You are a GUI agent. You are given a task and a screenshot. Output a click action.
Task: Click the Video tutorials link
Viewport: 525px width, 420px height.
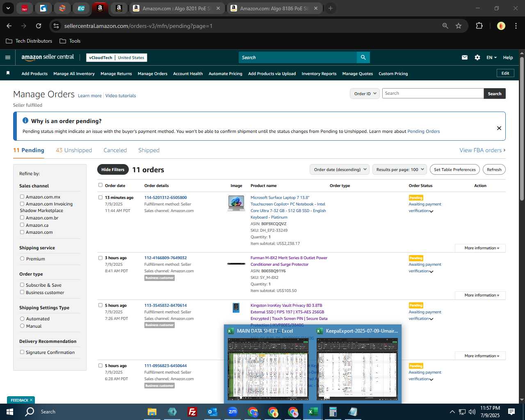[121, 96]
